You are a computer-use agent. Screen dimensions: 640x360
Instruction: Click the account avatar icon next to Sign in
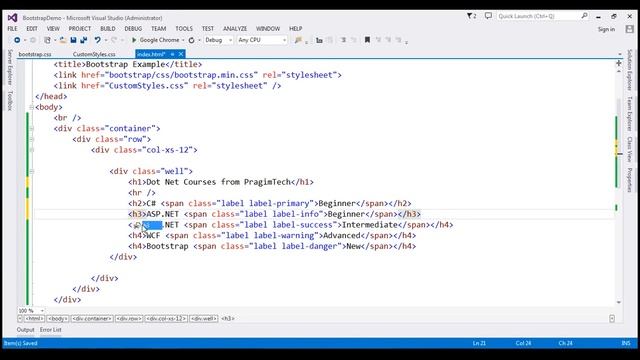point(629,29)
